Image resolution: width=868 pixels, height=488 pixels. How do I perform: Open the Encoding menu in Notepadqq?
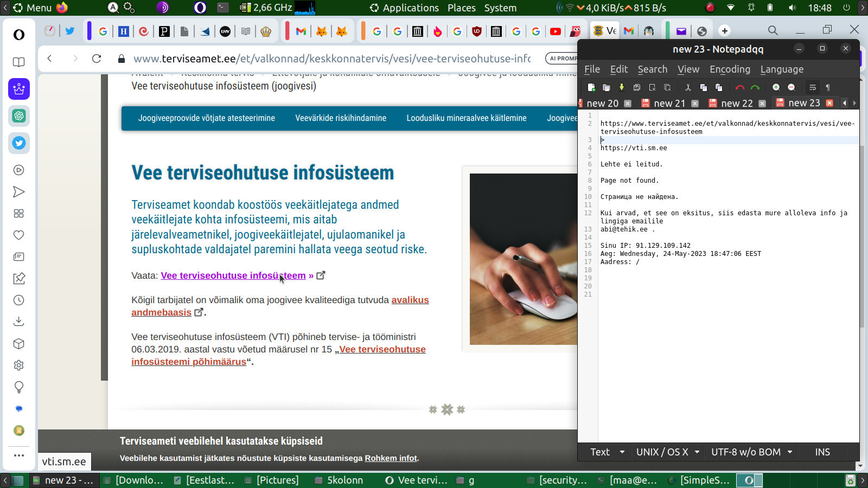point(730,69)
